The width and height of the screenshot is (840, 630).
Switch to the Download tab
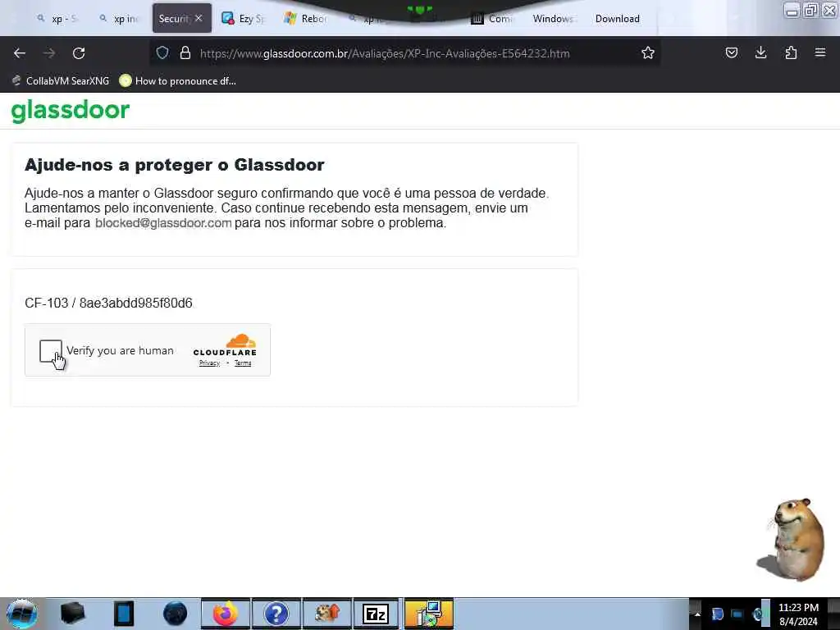point(617,19)
